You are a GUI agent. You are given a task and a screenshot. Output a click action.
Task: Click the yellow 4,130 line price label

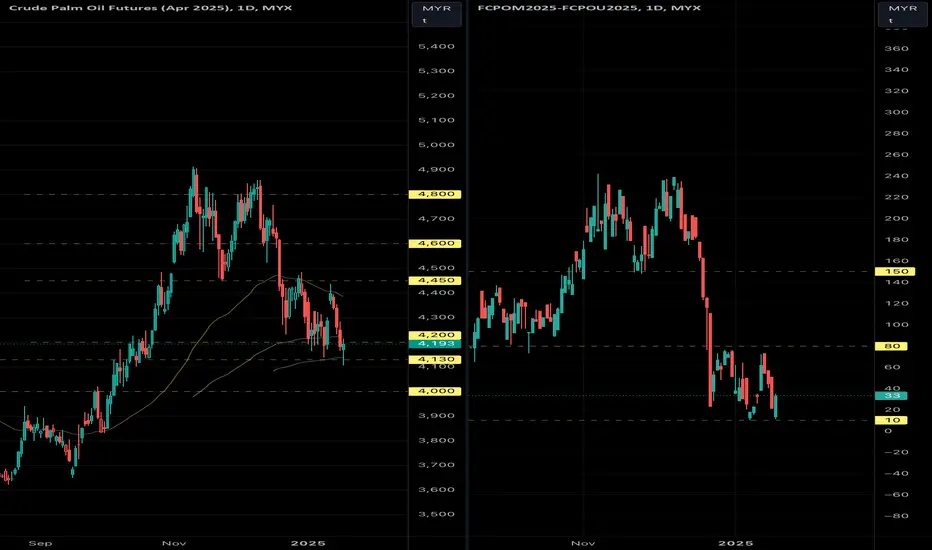(435, 360)
